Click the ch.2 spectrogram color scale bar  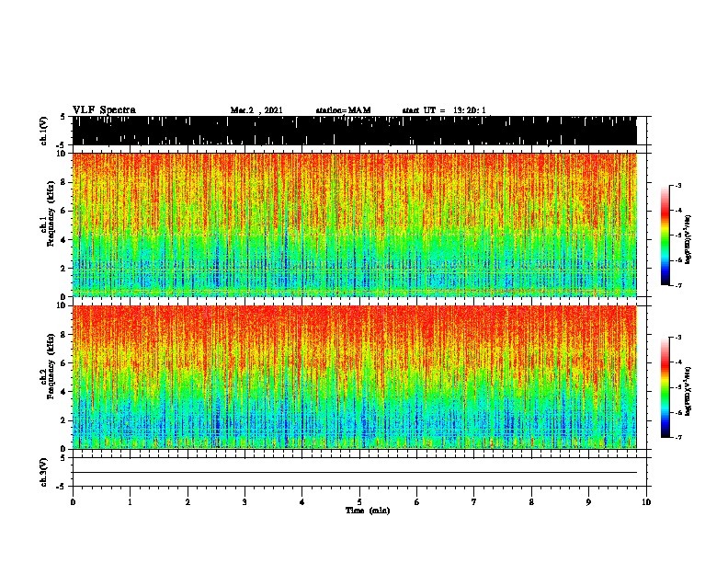pyautogui.click(x=665, y=387)
